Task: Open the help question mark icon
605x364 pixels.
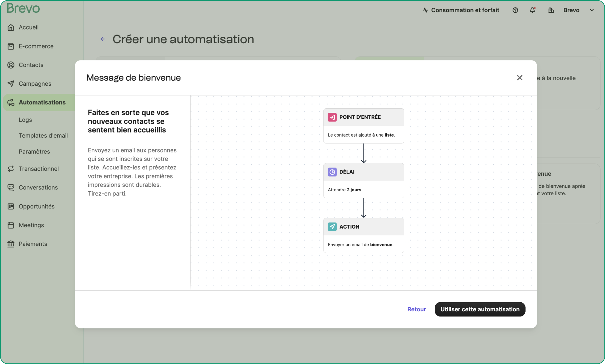Action: [x=515, y=10]
